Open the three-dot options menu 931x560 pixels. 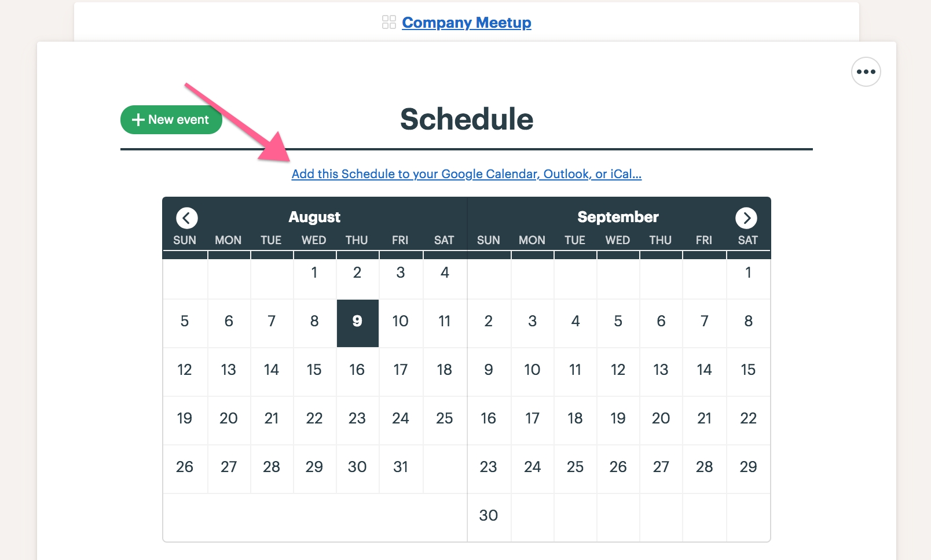866,72
